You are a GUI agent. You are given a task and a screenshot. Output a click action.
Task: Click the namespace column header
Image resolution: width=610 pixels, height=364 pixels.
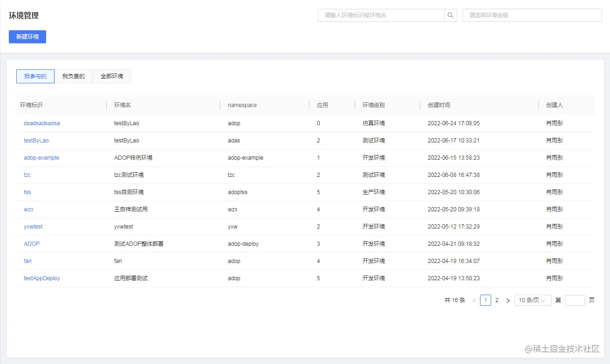point(242,105)
